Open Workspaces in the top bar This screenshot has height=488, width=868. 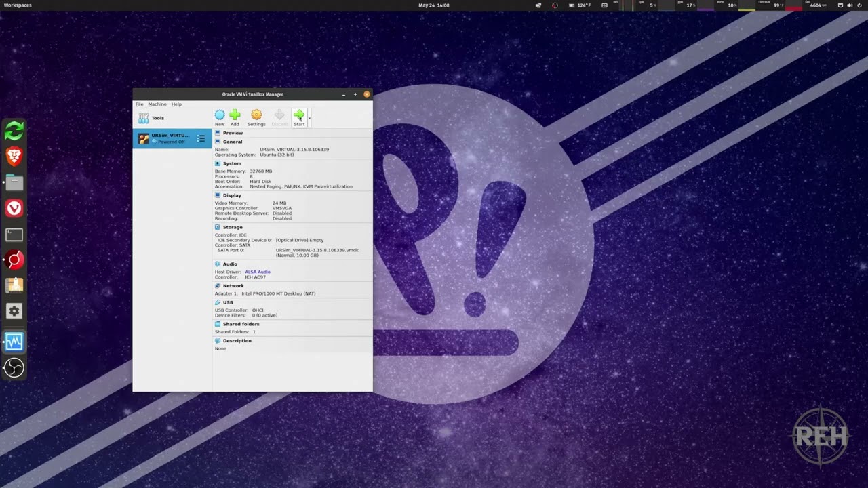point(18,5)
